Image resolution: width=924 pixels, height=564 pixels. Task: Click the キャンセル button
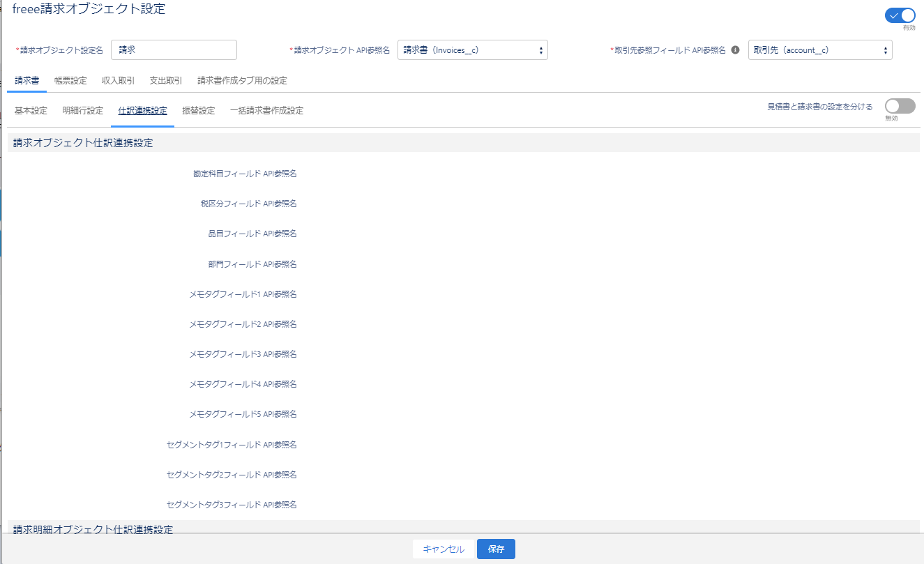pyautogui.click(x=444, y=549)
